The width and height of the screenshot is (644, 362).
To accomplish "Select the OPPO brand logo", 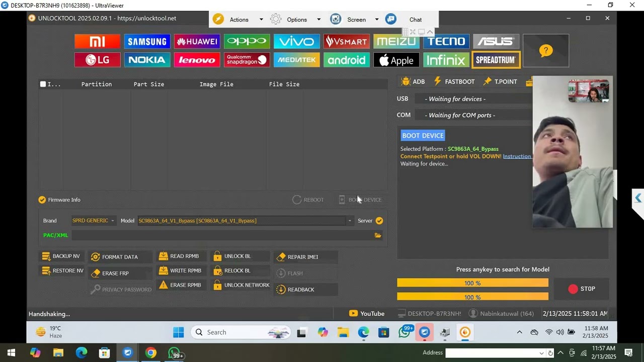I will click(x=247, y=41).
